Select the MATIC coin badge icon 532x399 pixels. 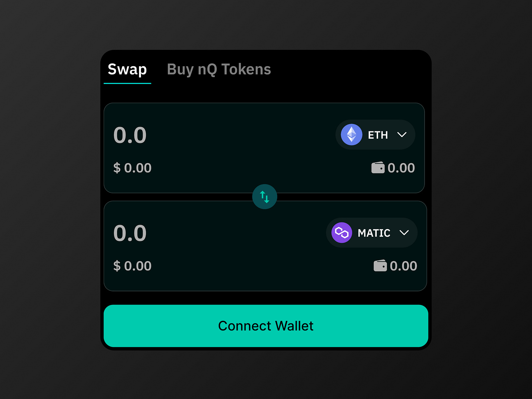(341, 233)
